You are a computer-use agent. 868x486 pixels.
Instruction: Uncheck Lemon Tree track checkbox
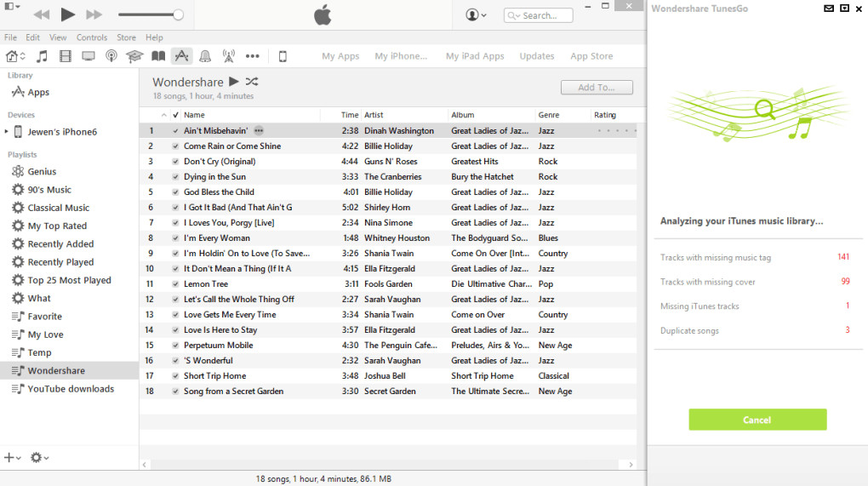[175, 284]
